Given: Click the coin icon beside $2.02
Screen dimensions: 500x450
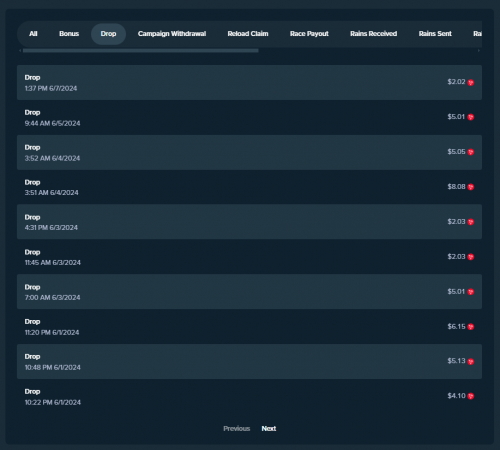Looking at the screenshot, I should click(471, 83).
